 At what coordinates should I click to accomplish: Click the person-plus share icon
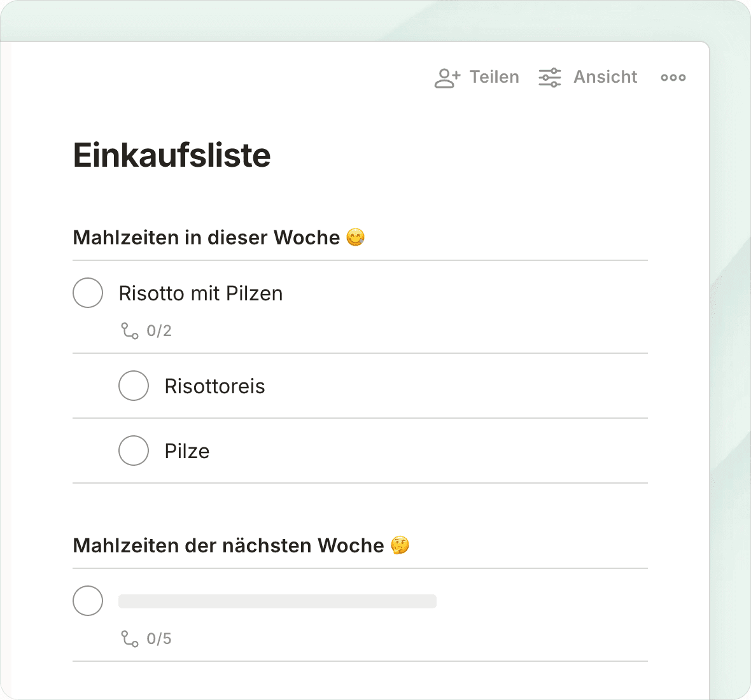pyautogui.click(x=447, y=78)
